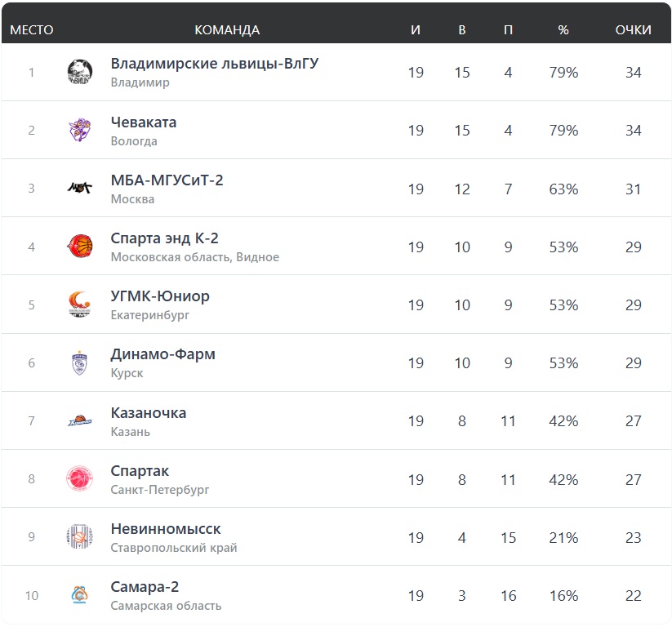Open the Владимирские львицы-ВлГУ team link
Image resolution: width=672 pixels, height=627 pixels.
pos(214,64)
